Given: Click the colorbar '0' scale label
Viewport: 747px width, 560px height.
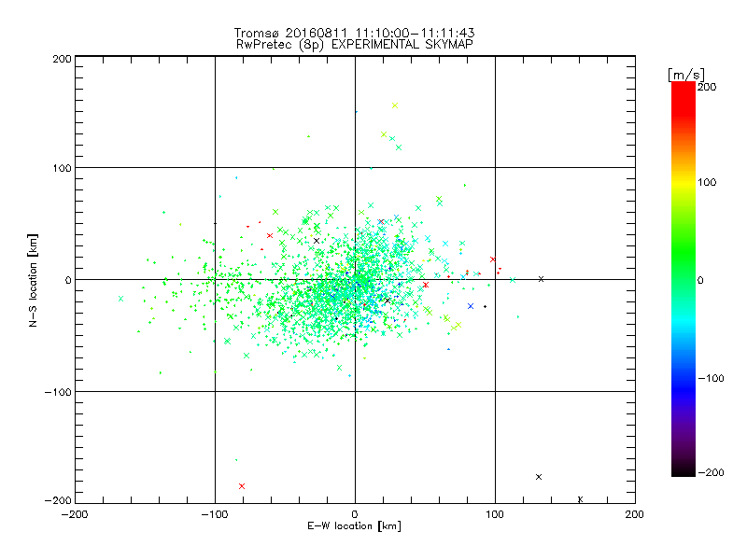Looking at the screenshot, I should (x=700, y=280).
